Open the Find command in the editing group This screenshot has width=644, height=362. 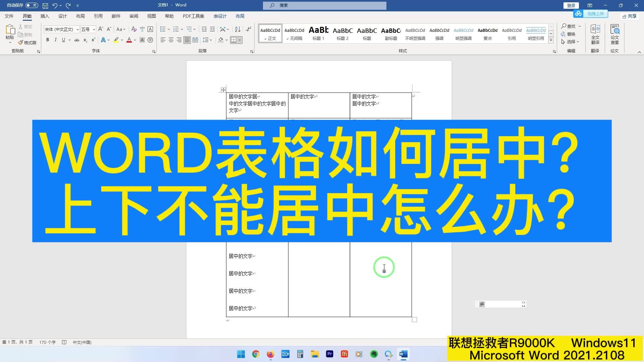[570, 26]
